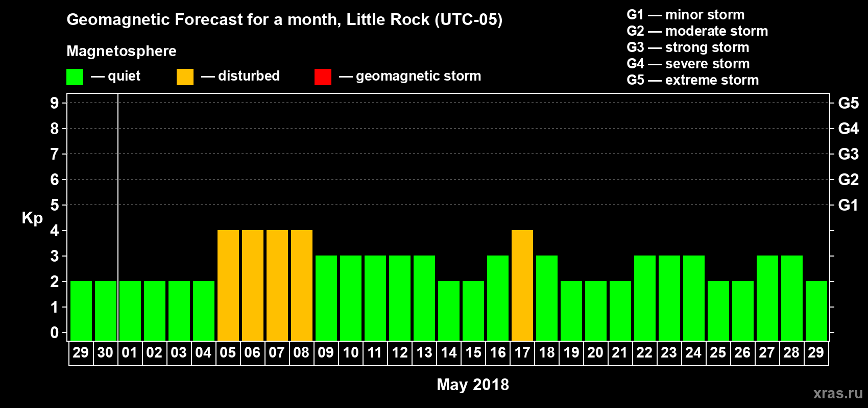
Task: Click date label 25 on the x-axis
Action: pos(718,353)
